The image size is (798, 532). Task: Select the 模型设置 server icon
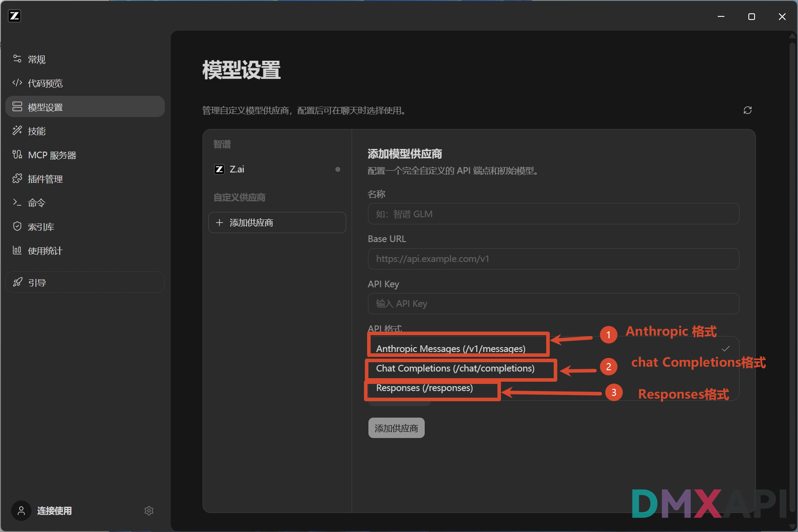pyautogui.click(x=17, y=107)
